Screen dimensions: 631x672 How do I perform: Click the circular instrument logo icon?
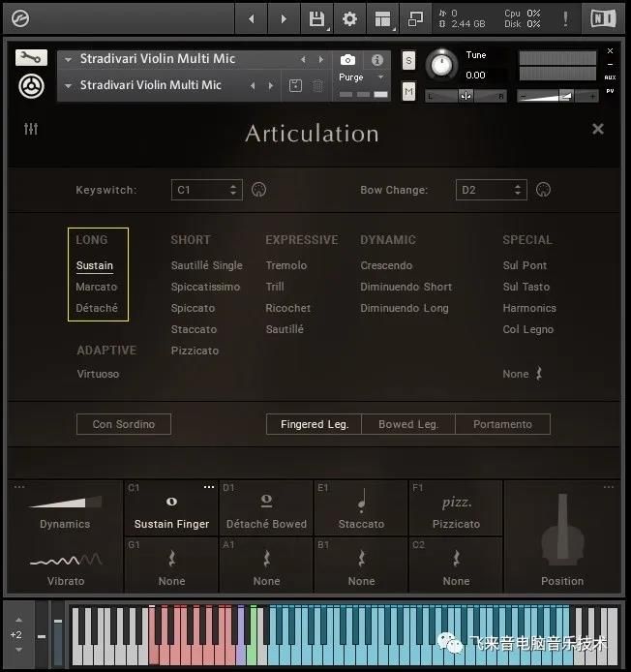[31, 86]
